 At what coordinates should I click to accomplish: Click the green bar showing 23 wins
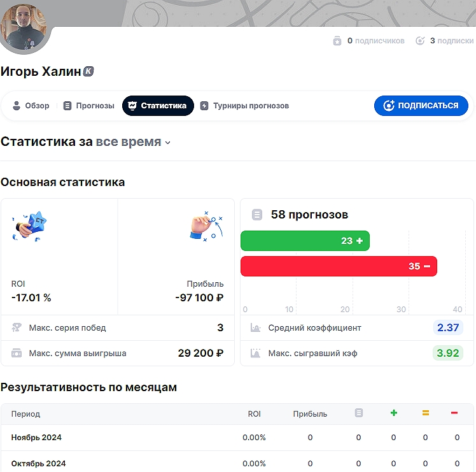coord(305,241)
